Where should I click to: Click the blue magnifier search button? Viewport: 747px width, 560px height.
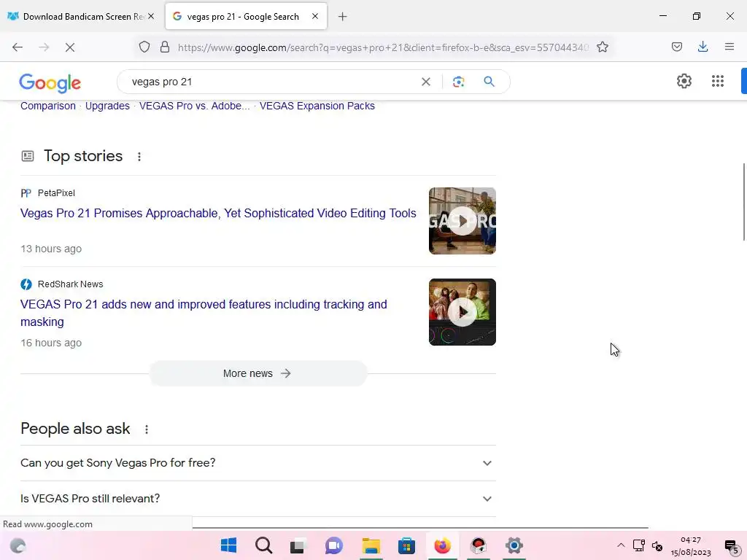point(489,82)
